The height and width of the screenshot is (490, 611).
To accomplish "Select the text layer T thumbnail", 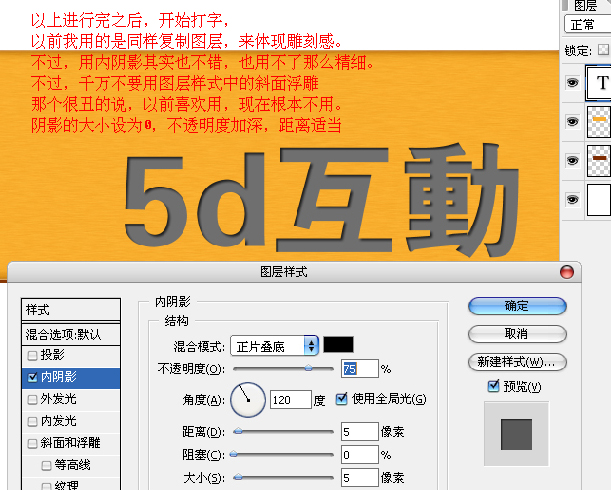I will pos(599,83).
